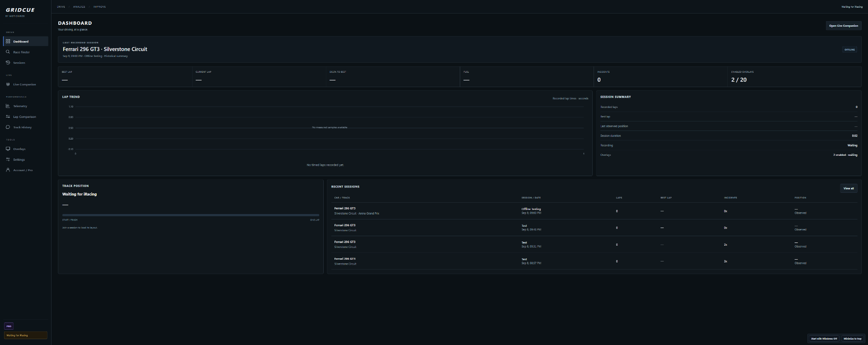Click the Incidents 0 stat card
Screen dimensions: 868x345
pyautogui.click(x=660, y=77)
